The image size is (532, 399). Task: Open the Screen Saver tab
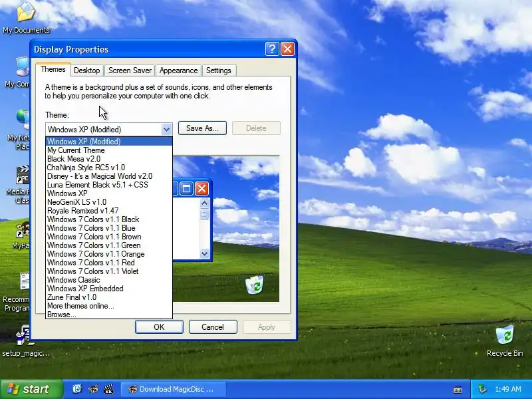[x=130, y=70]
